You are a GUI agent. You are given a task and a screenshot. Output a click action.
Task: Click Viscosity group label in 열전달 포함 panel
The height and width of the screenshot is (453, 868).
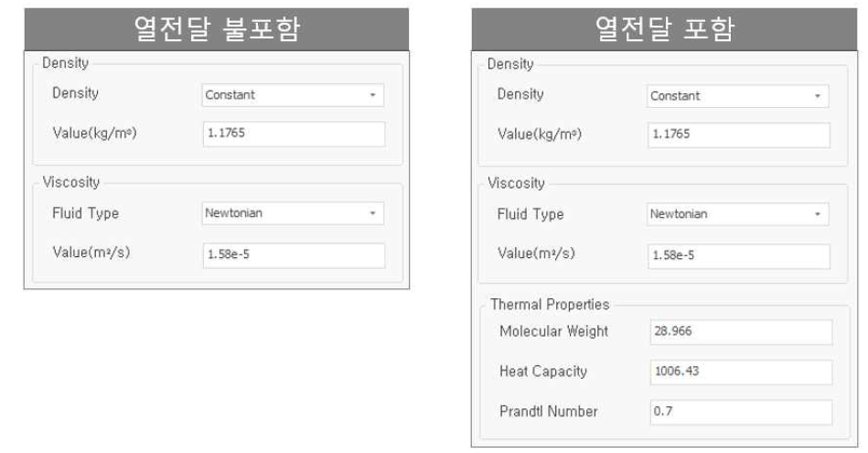[x=516, y=183]
